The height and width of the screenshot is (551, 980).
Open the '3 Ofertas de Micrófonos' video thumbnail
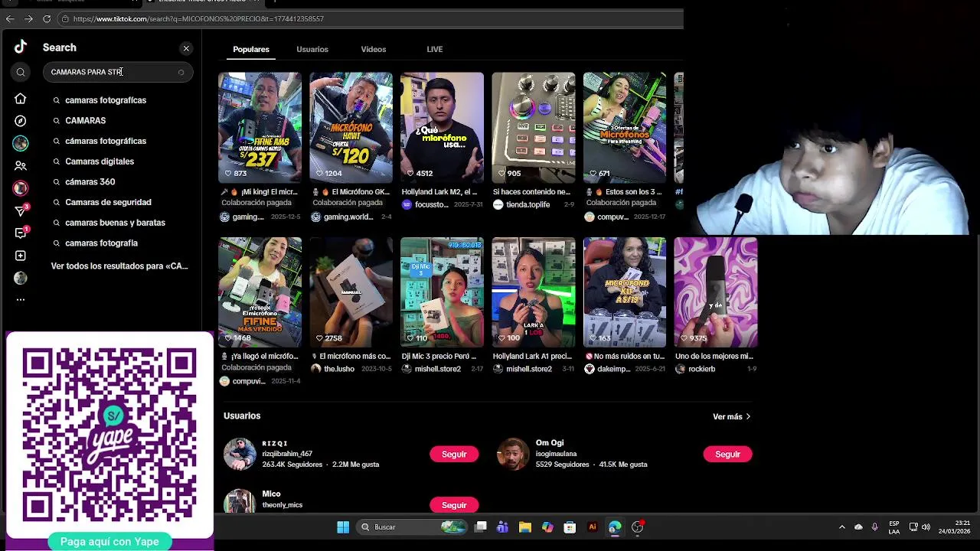[625, 127]
